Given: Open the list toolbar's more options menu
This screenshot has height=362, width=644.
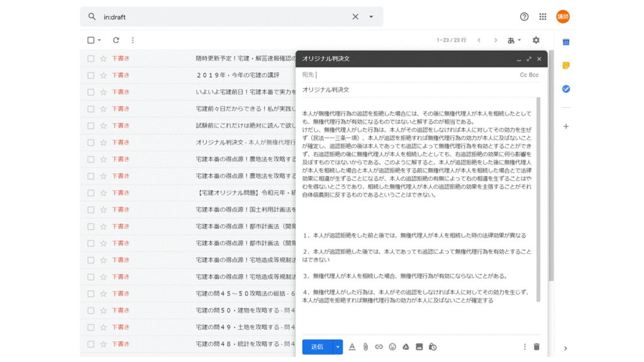Looking at the screenshot, I should point(133,40).
